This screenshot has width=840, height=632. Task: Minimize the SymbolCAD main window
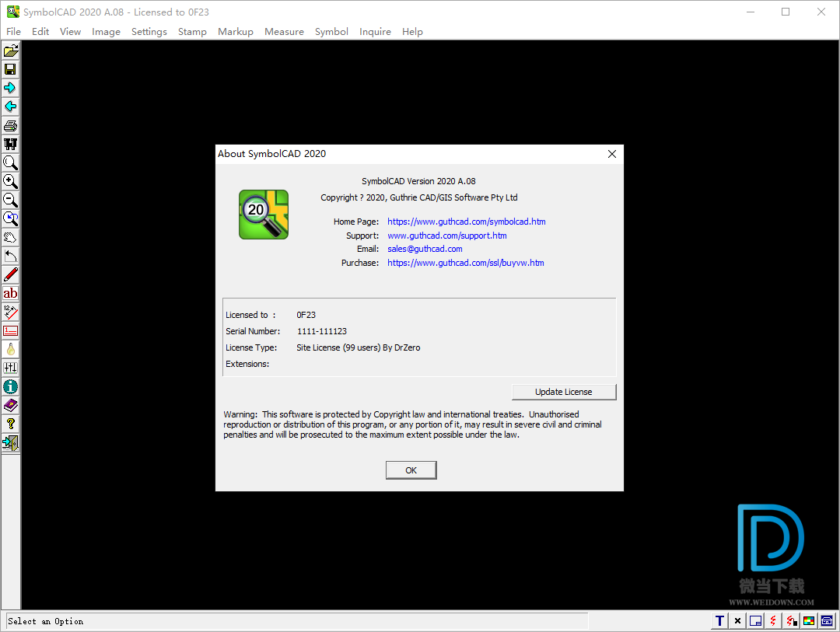pos(751,12)
